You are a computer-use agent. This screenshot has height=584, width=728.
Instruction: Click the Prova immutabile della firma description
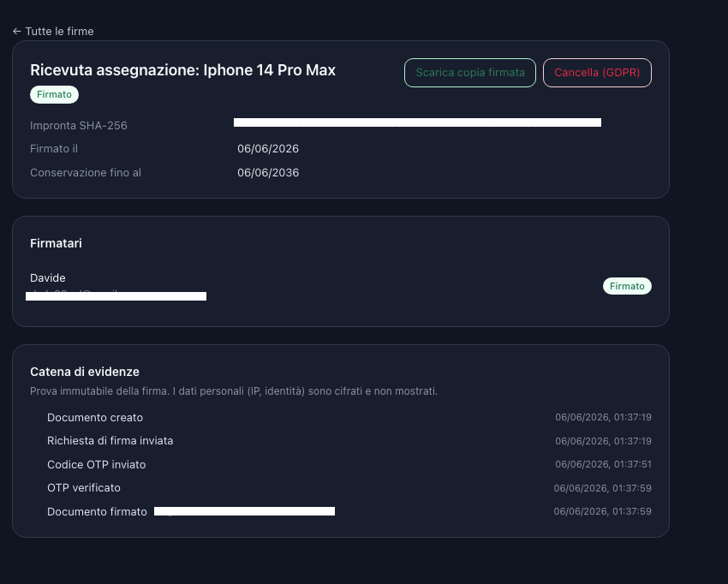[234, 391]
